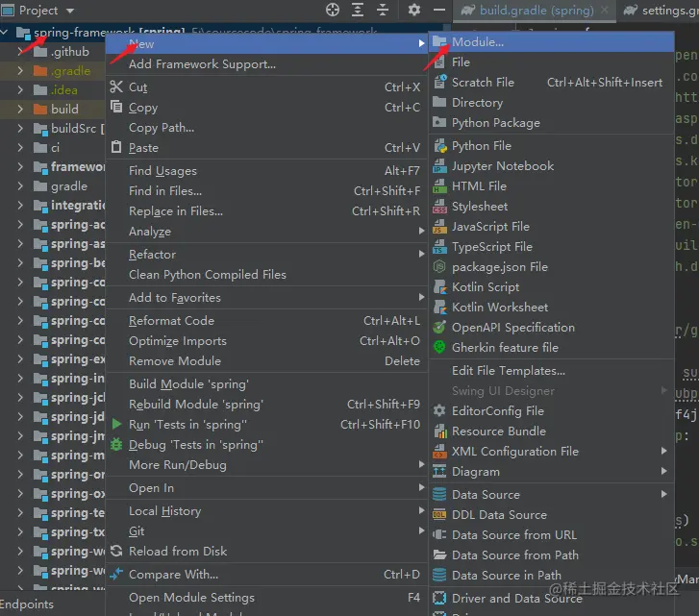Screen dimensions: 699x616
Task: Choose Add Framework Support...
Action: click(266, 64)
